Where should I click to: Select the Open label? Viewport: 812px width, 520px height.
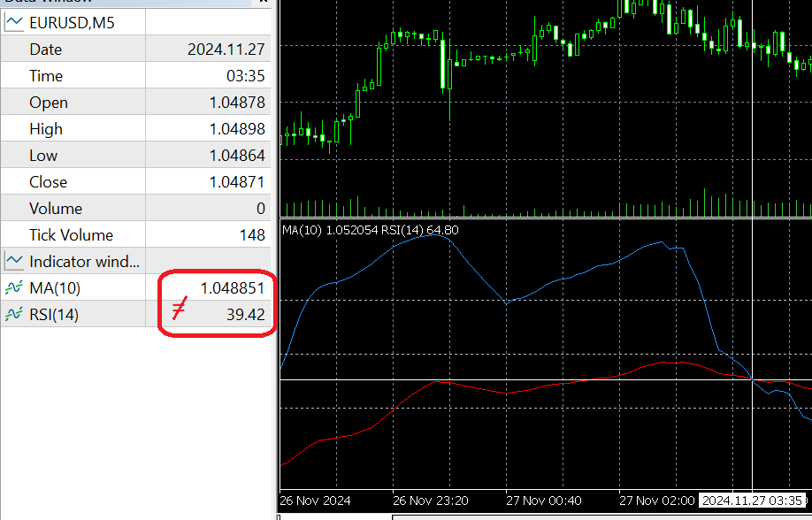click(49, 103)
